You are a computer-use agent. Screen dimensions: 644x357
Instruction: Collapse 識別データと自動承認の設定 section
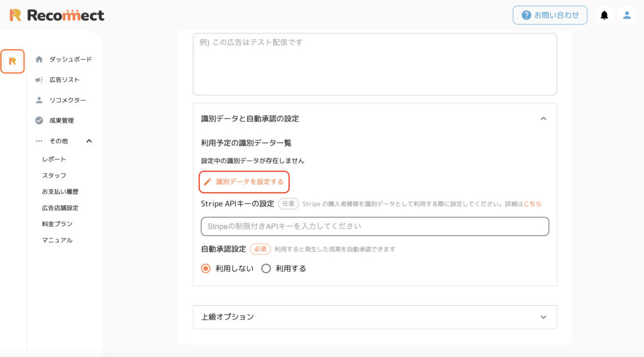point(543,118)
